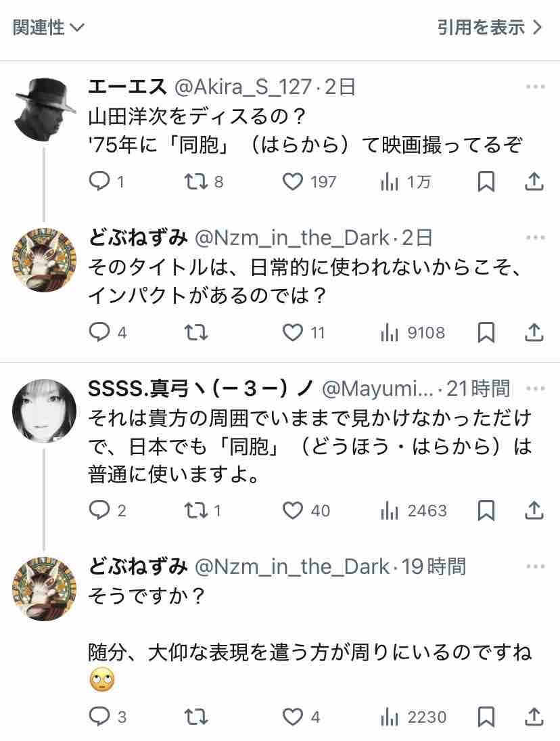Screen dimensions: 560x741
Task: Share エーエス's tweet via share icon
Action: pyautogui.click(x=534, y=181)
